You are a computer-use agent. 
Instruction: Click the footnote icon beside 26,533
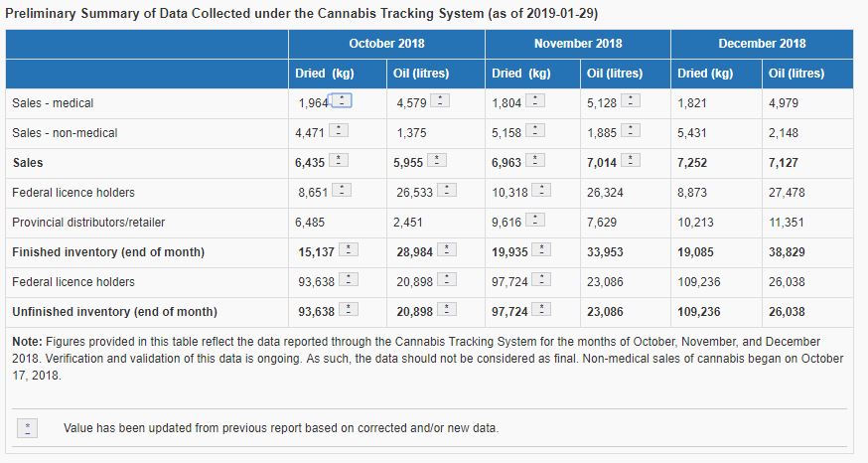click(x=447, y=192)
